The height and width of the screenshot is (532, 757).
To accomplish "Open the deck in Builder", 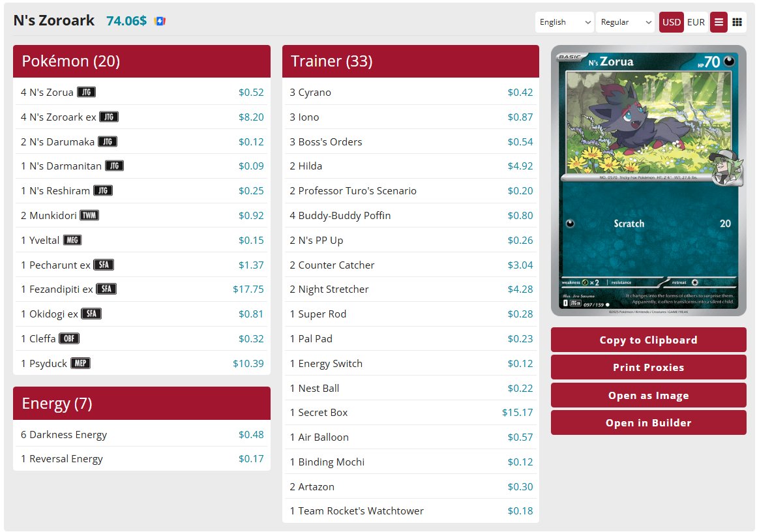I will pyautogui.click(x=648, y=422).
